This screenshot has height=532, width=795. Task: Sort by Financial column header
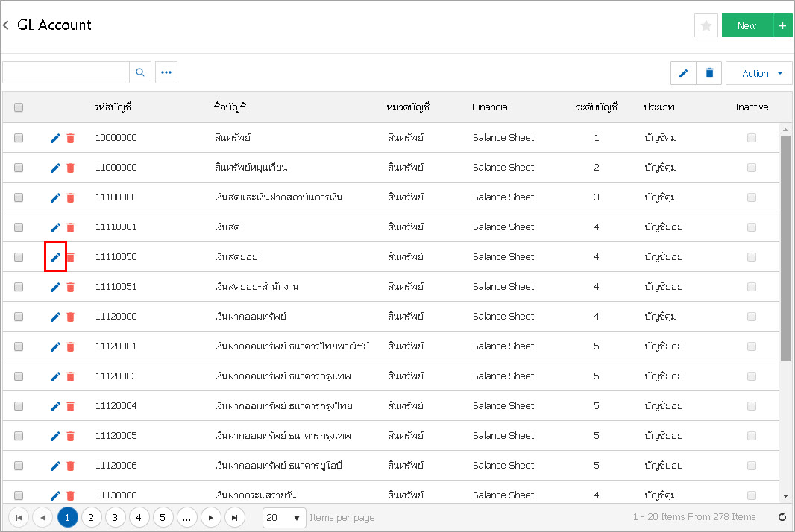[491, 107]
